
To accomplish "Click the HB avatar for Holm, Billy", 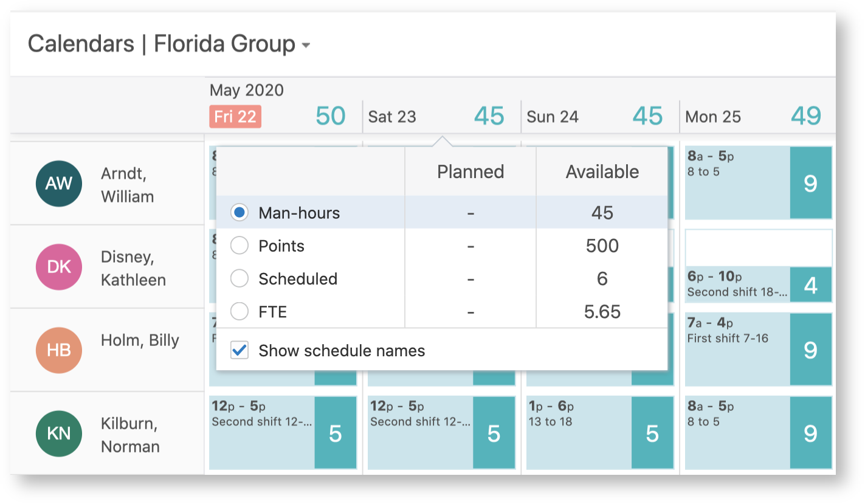I will point(59,350).
